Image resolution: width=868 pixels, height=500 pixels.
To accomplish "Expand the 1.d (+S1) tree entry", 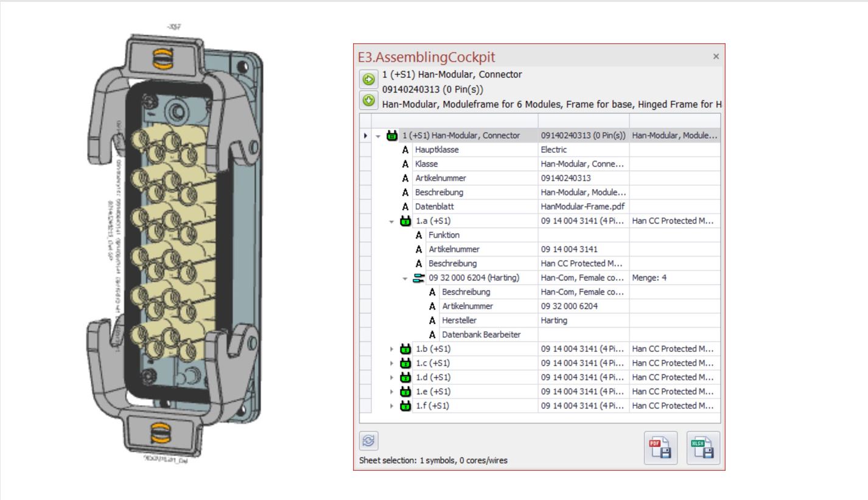I will 391,378.
